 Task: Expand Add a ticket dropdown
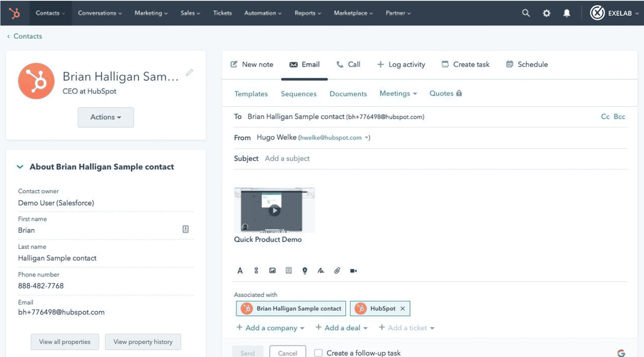coord(406,328)
